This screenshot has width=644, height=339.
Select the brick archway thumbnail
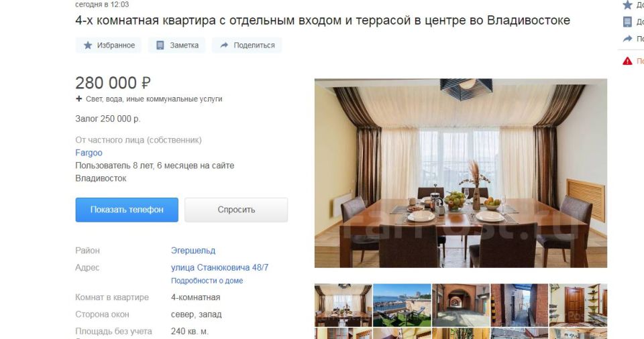pyautogui.click(x=461, y=306)
